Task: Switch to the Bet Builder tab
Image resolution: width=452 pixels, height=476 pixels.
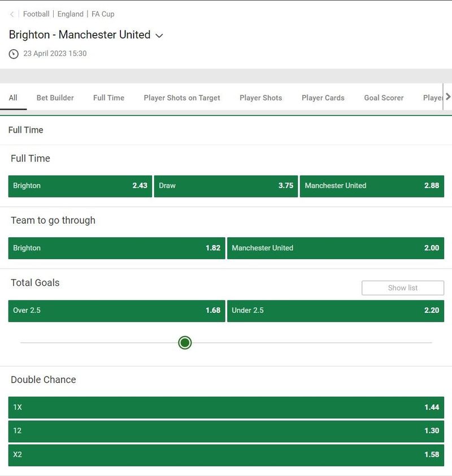Action: point(55,98)
